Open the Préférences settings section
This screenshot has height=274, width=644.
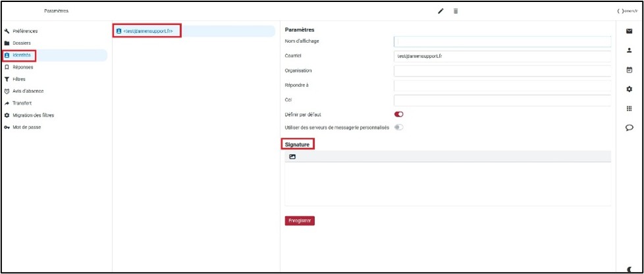(25, 31)
